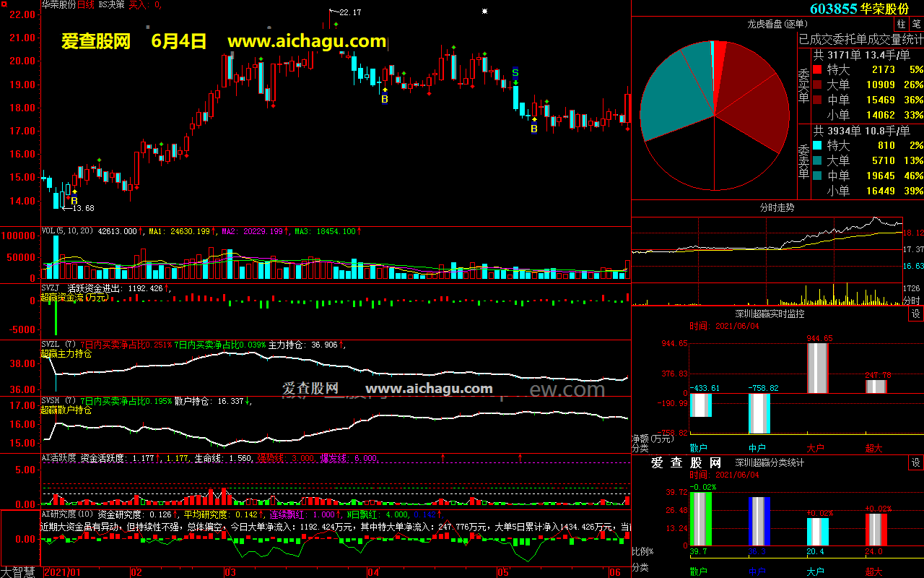Click dark red 大单 buy-order legend swatch
Screen dimensions: 924x578
[x=817, y=85]
